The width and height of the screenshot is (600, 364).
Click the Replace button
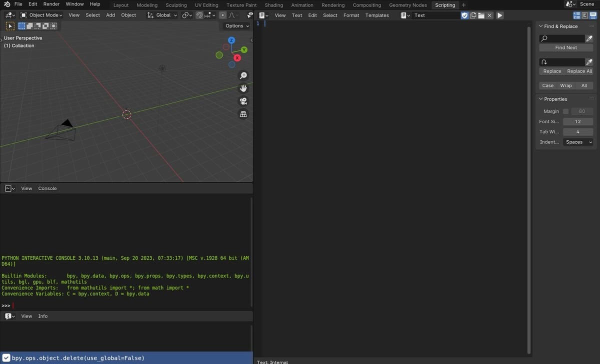pyautogui.click(x=552, y=71)
